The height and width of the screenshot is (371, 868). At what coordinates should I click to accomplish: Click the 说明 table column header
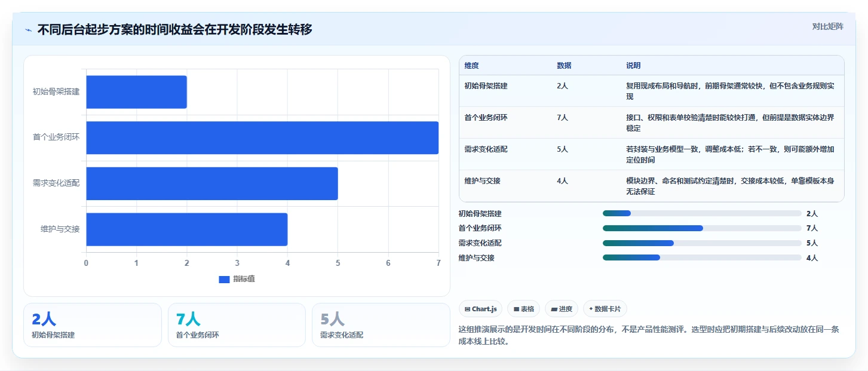coord(633,66)
